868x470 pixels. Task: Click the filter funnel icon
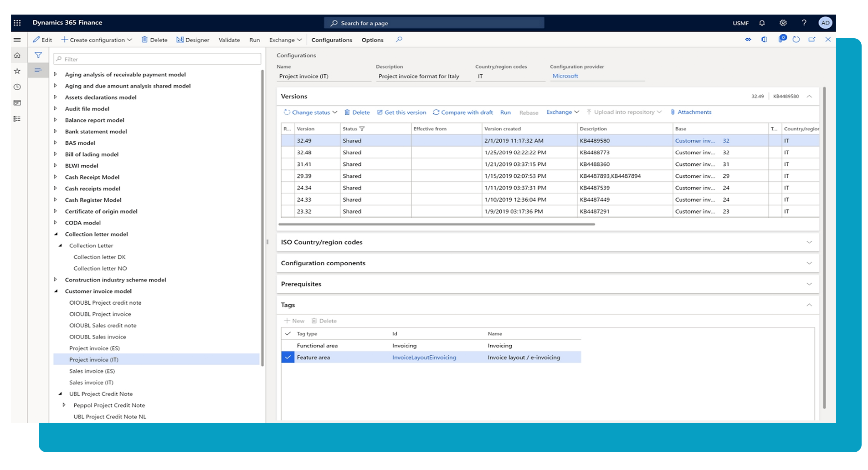(x=38, y=55)
